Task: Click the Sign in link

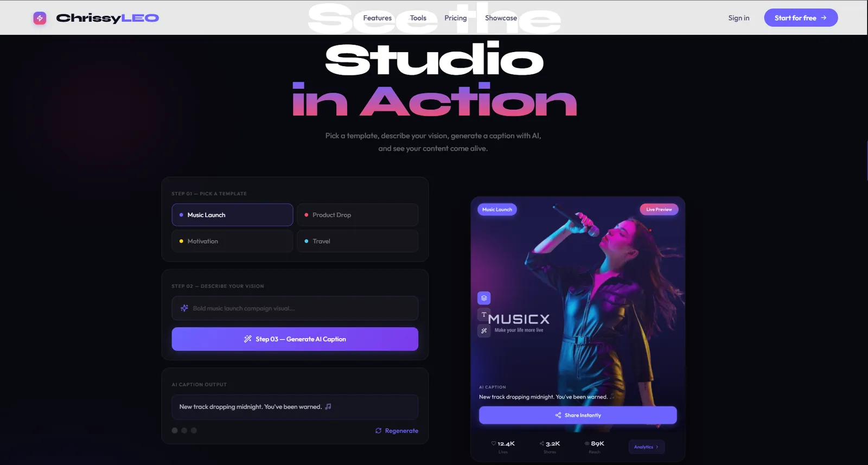Action: coord(739,18)
